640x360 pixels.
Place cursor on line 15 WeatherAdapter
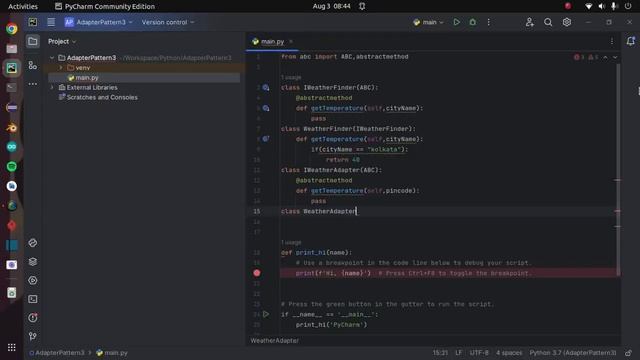tap(329, 211)
